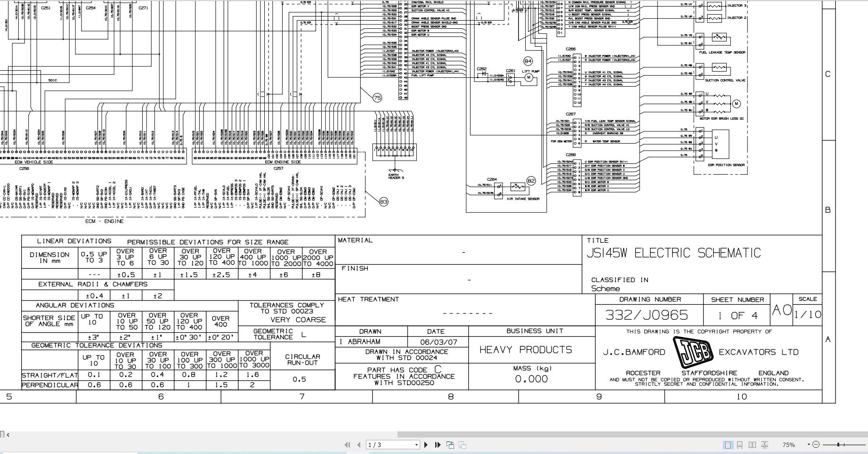868x454 pixels.
Task: Zoom out using the minus icon
Action: [x=815, y=445]
